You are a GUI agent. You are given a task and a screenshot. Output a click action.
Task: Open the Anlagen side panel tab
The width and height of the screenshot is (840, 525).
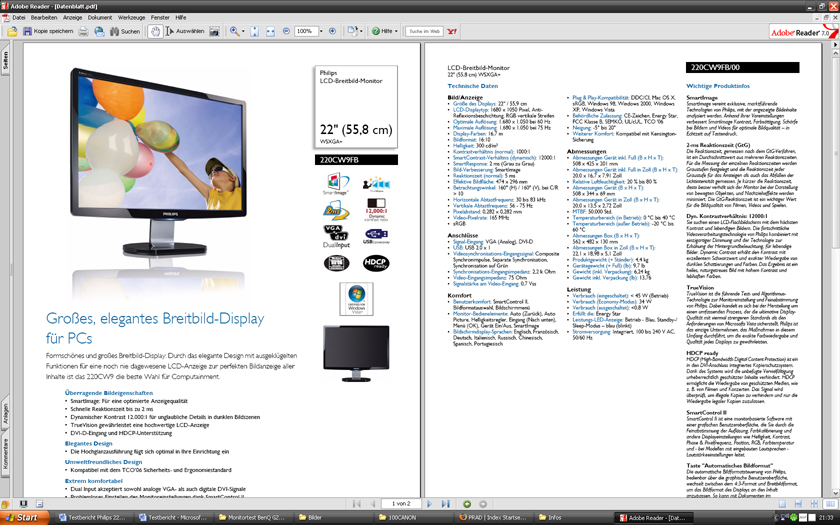point(5,414)
